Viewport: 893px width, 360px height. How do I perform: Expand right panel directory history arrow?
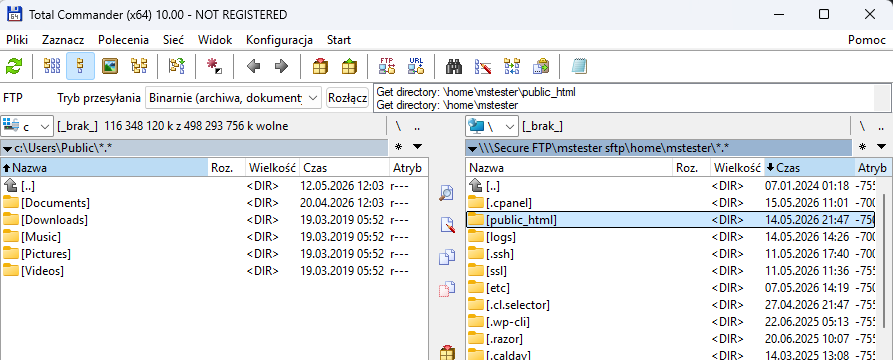pos(882,147)
